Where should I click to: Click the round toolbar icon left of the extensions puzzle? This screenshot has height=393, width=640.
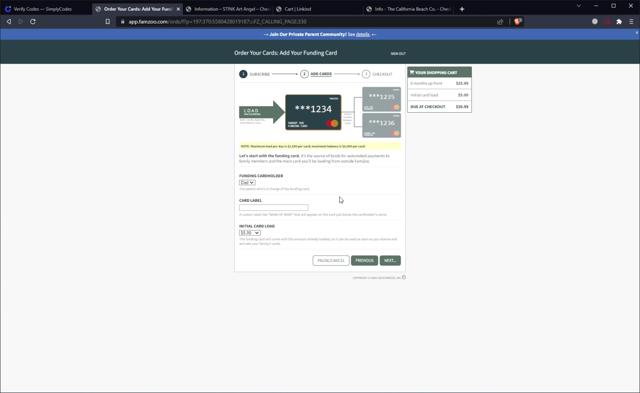click(595, 22)
